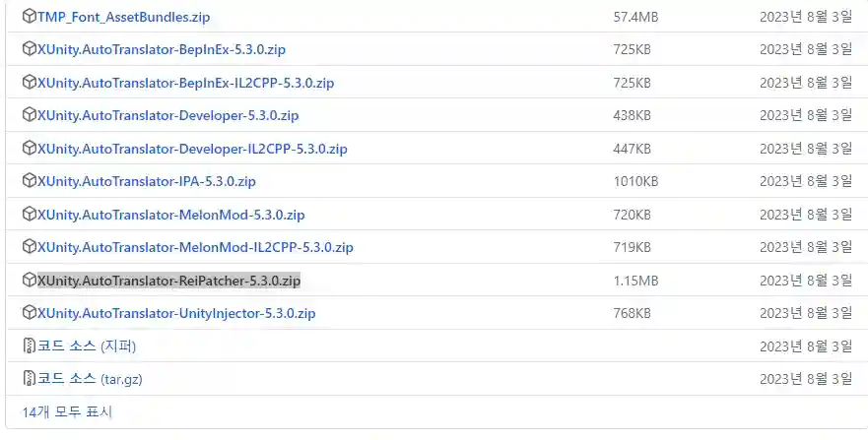The width and height of the screenshot is (868, 440).
Task: Click package icon beside MelonMod-IL2CPP-5.3.0.zip
Action: (29, 246)
